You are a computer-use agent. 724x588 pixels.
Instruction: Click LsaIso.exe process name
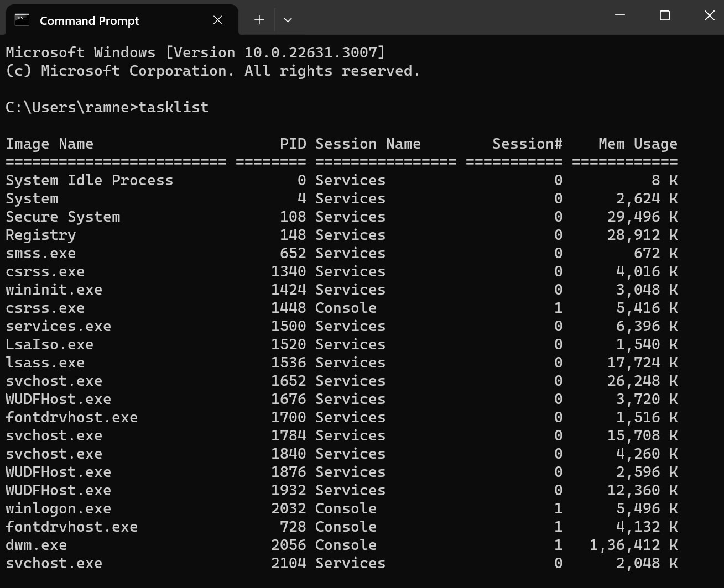pos(50,344)
